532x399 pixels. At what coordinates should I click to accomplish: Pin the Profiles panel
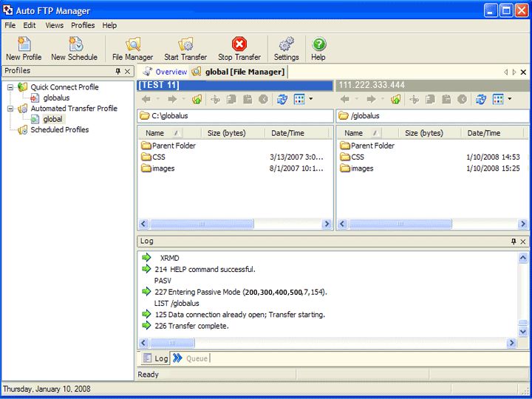pyautogui.click(x=118, y=71)
